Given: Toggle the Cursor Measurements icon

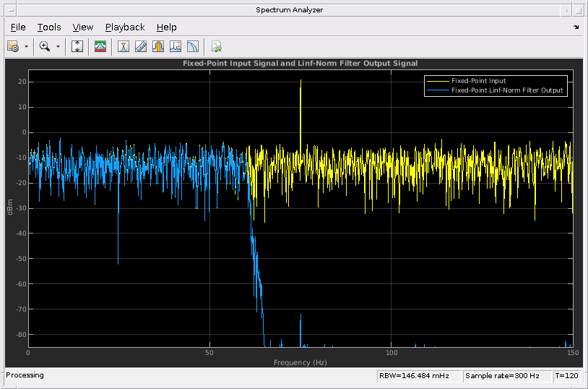Looking at the screenshot, I should pyautogui.click(x=124, y=46).
